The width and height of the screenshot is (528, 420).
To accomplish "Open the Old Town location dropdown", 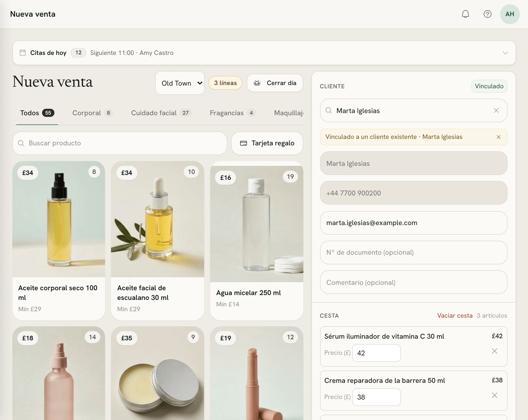I will pos(180,83).
